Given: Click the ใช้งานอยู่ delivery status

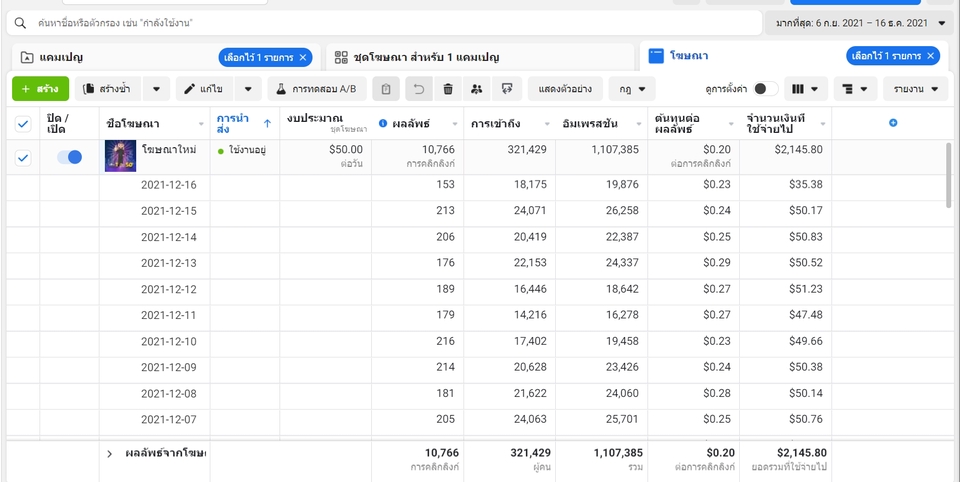Looking at the screenshot, I should point(242,151).
